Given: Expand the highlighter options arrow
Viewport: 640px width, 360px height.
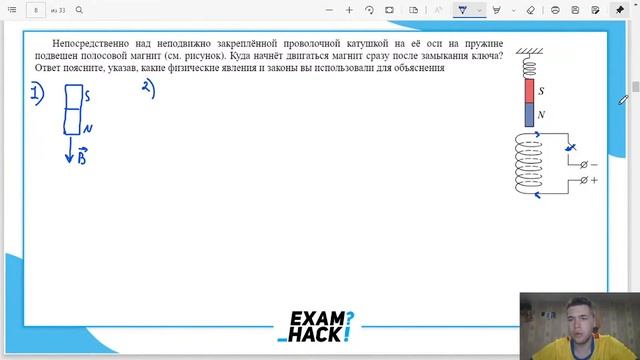Looking at the screenshot, I should click(513, 10).
